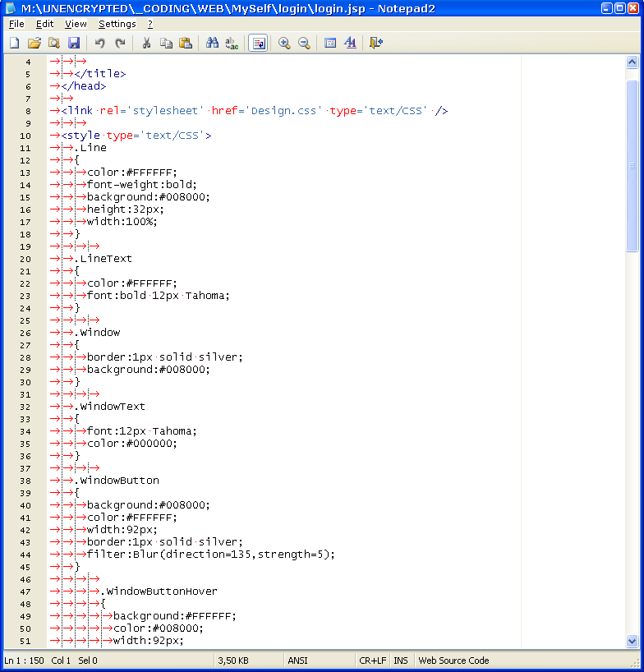This screenshot has width=644, height=672.
Task: Click 'Web Source Code' scheme in status bar
Action: pyautogui.click(x=453, y=660)
